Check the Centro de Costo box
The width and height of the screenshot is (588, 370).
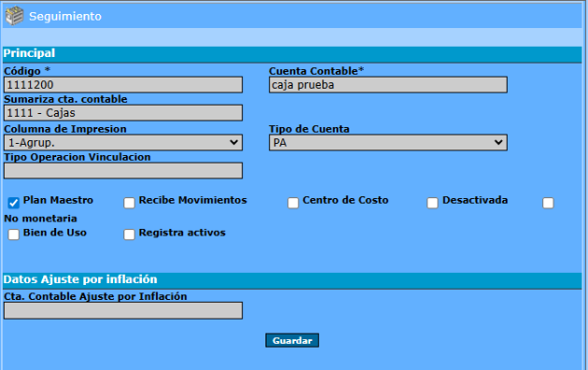point(293,203)
